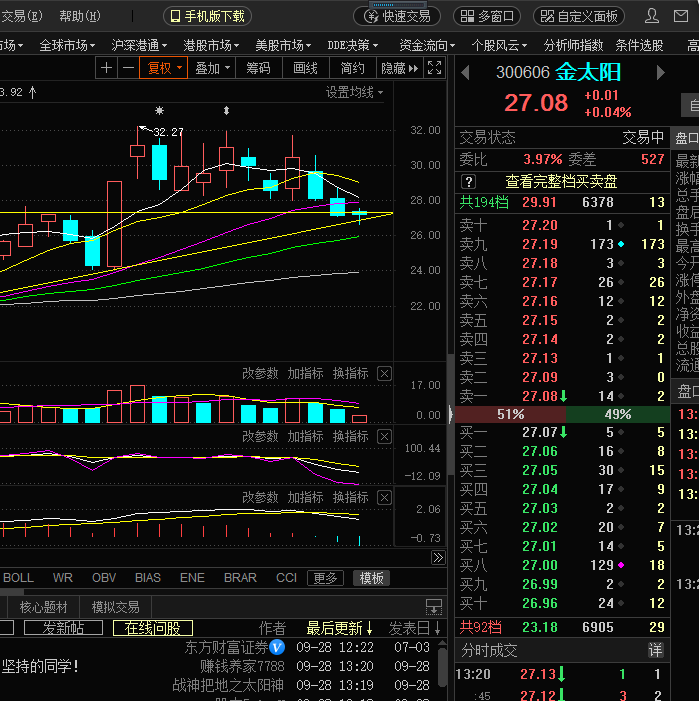Go to next stock with right arrow

(x=661, y=72)
